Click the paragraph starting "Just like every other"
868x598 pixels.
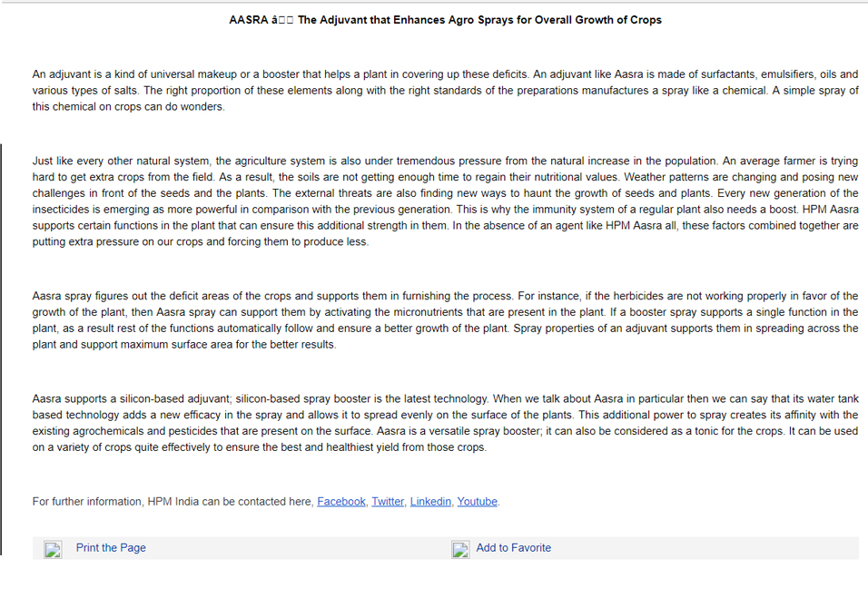[x=445, y=201]
